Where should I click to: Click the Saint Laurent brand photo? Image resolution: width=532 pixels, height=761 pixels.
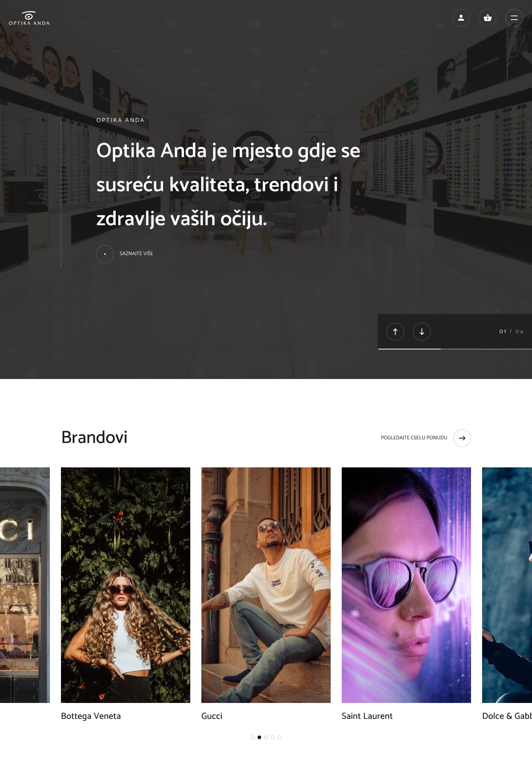pos(406,585)
